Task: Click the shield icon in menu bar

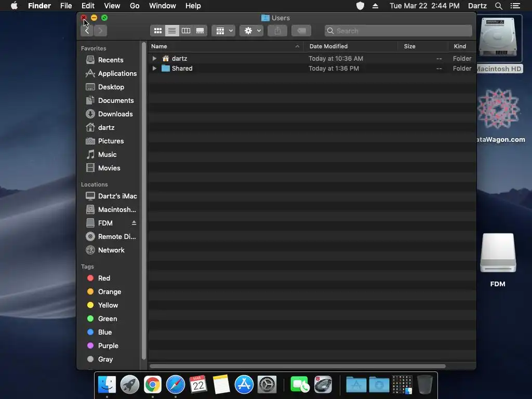Action: (360, 6)
